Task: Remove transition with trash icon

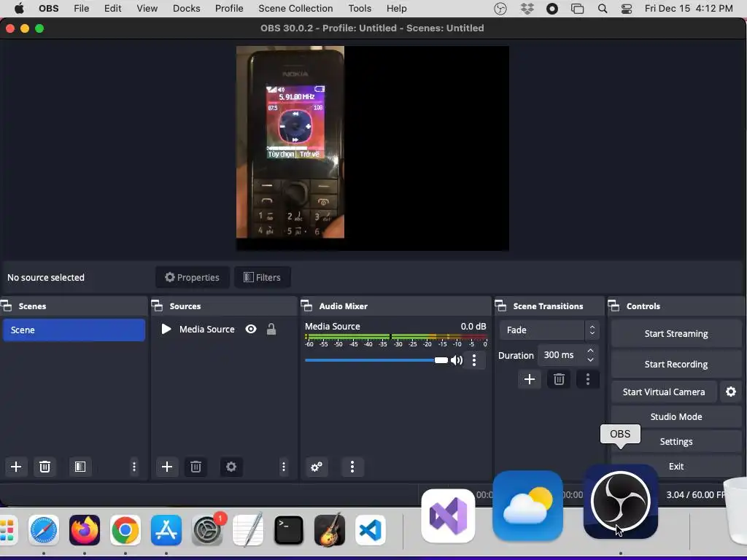Action: tap(559, 379)
